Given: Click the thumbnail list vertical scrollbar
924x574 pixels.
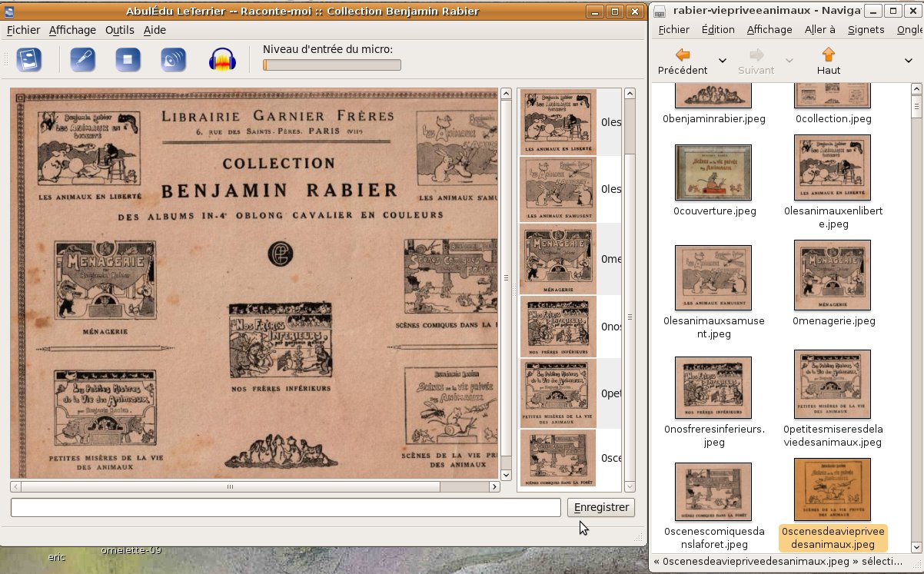Looking at the screenshot, I should pos(630,290).
